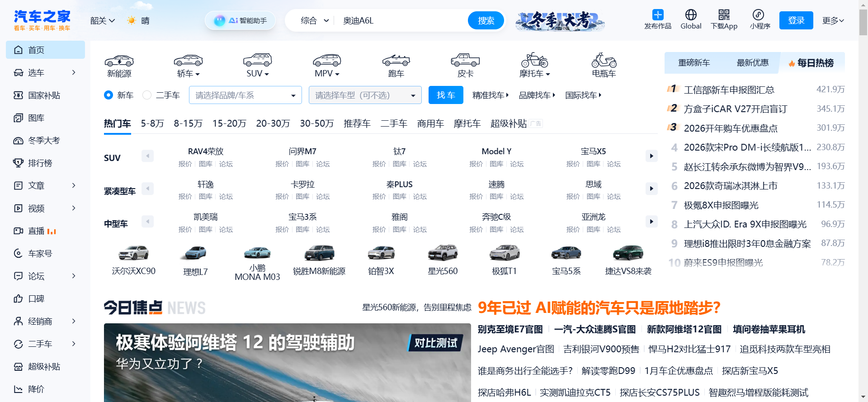This screenshot has height=402, width=868.
Task: Open 超级补贴 in the sidebar
Action: pos(45,366)
